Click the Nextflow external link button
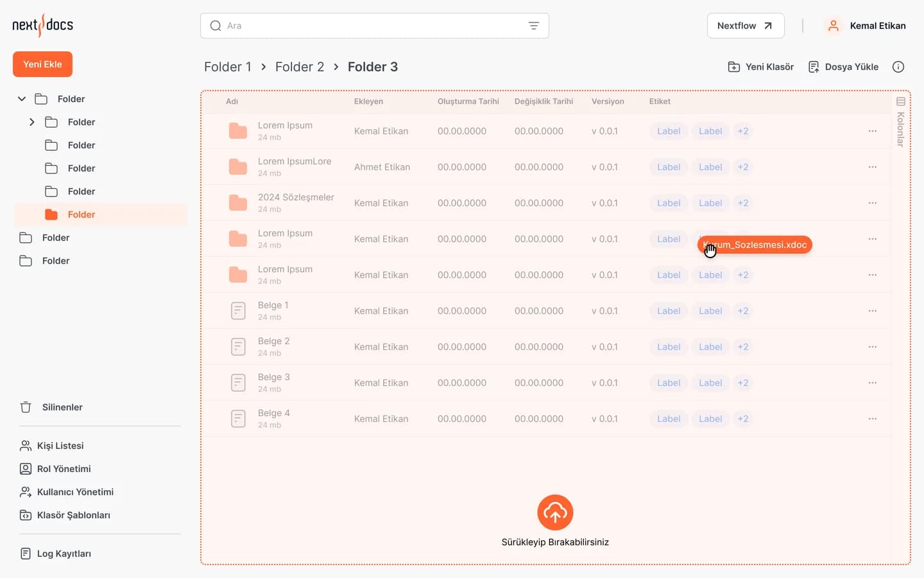 pyautogui.click(x=746, y=26)
